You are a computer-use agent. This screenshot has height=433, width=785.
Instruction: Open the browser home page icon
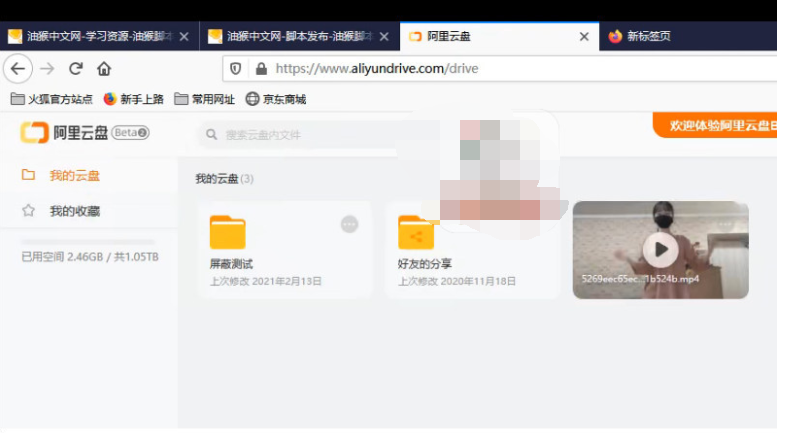(104, 69)
